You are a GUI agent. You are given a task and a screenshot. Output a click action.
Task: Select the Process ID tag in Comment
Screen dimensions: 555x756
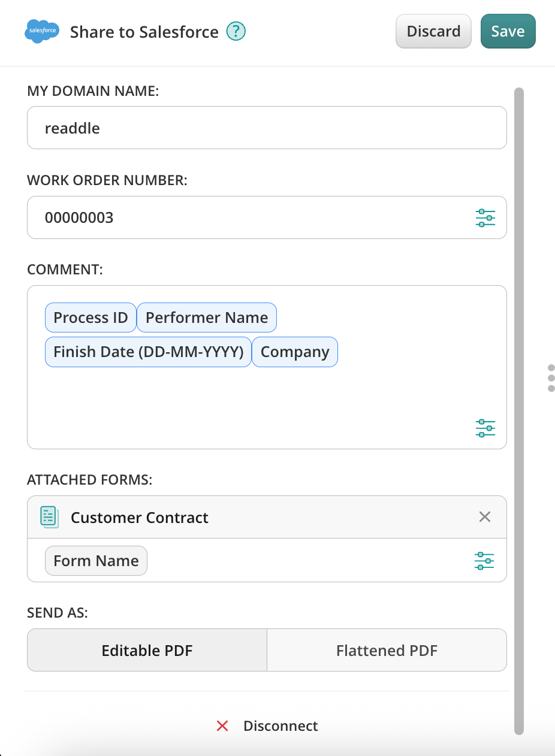pos(91,317)
